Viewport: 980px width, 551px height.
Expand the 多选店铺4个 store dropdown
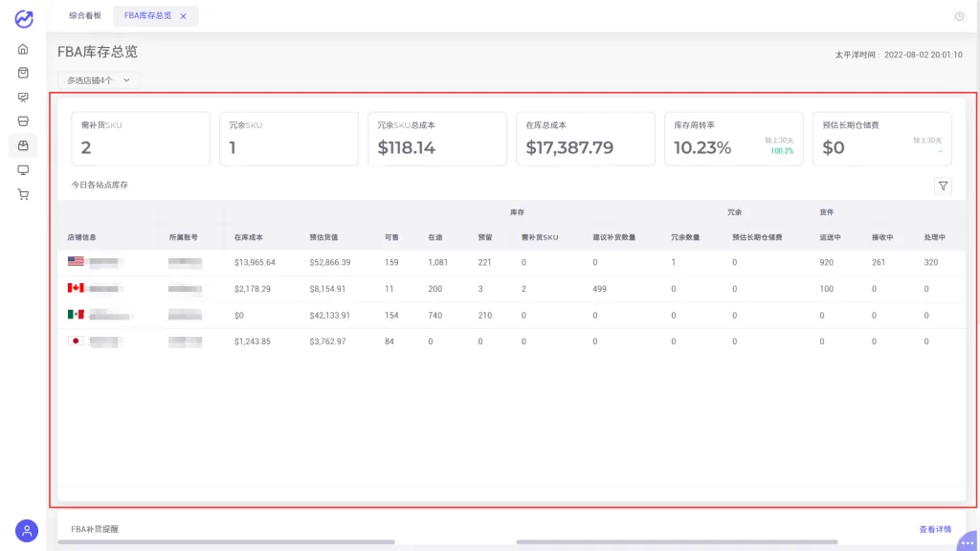coord(99,80)
